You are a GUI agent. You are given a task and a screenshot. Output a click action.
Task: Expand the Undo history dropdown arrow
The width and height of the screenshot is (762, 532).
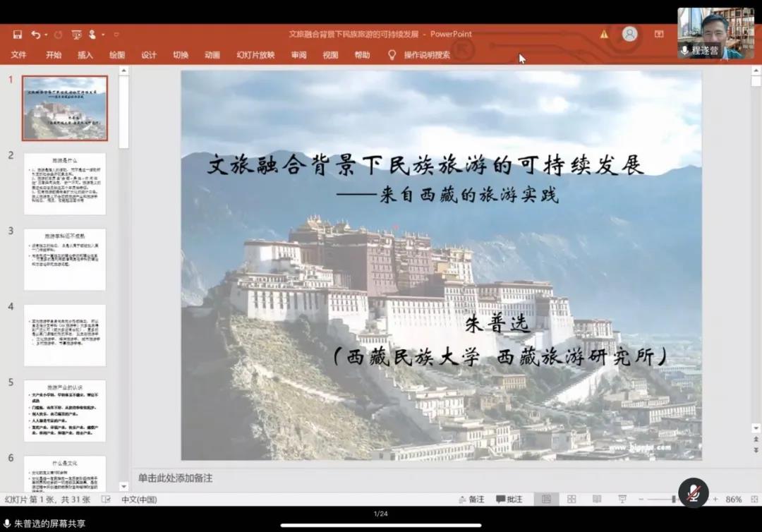tap(46, 35)
